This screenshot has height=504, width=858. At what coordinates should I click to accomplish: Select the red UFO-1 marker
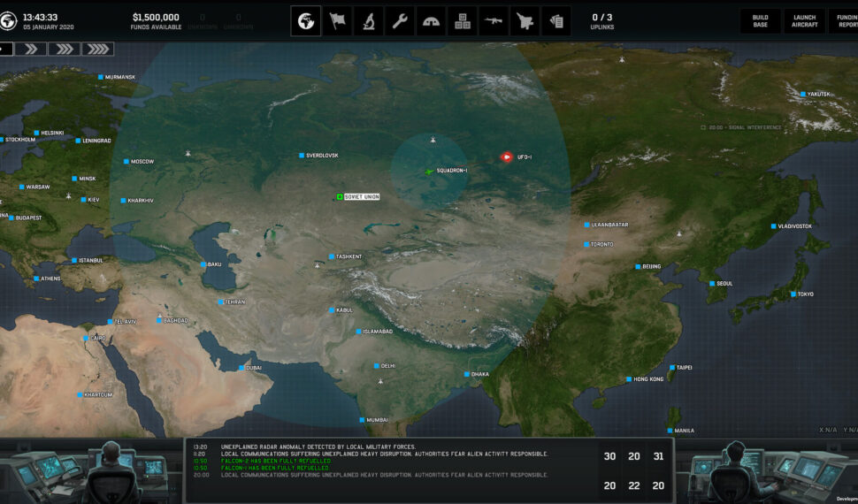pos(507,157)
